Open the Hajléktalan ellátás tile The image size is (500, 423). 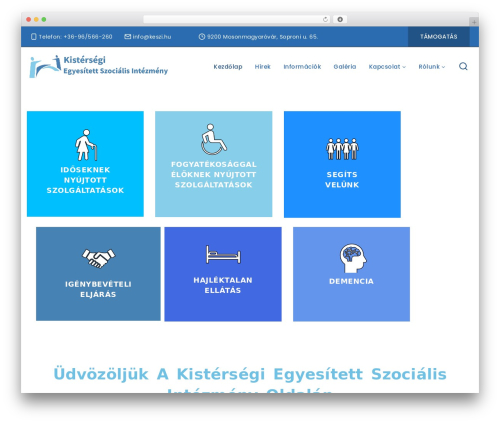click(x=223, y=274)
